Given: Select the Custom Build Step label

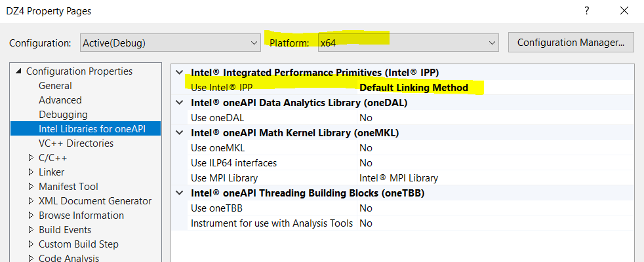Looking at the screenshot, I should [79, 244].
